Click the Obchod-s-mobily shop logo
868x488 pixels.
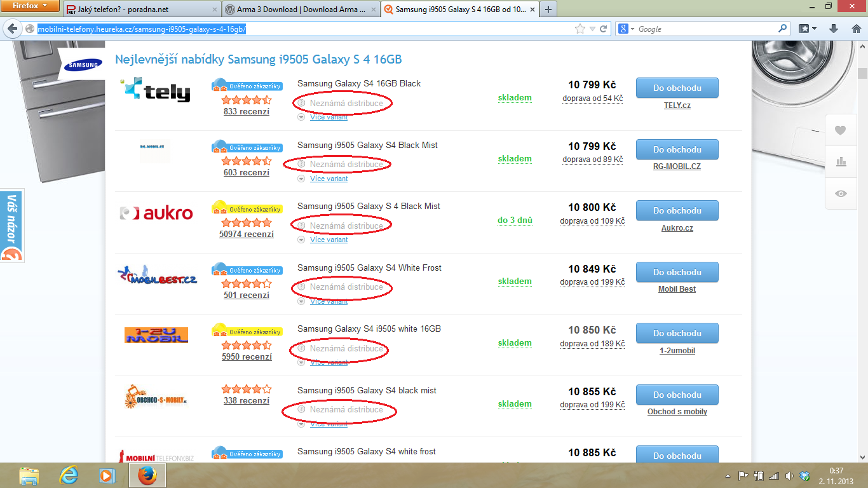tap(156, 396)
